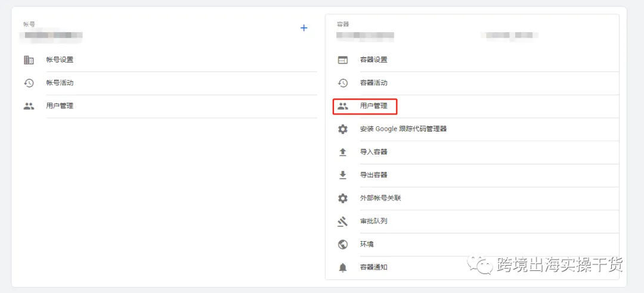Image resolution: width=644 pixels, height=293 pixels.
Task: Click the container window icon beside 容器设置
Action: coord(342,60)
